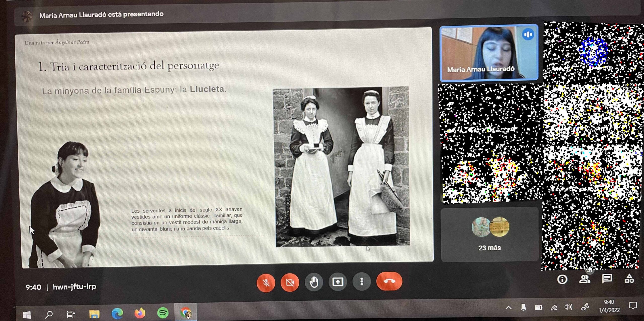The image size is (644, 321).
Task: Open the Windows Start menu
Action: (x=27, y=314)
